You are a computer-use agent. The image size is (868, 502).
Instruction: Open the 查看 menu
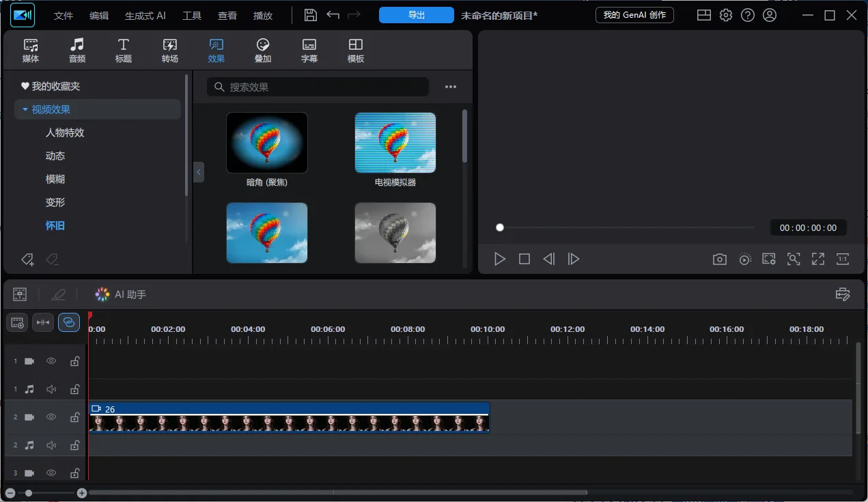pos(227,16)
